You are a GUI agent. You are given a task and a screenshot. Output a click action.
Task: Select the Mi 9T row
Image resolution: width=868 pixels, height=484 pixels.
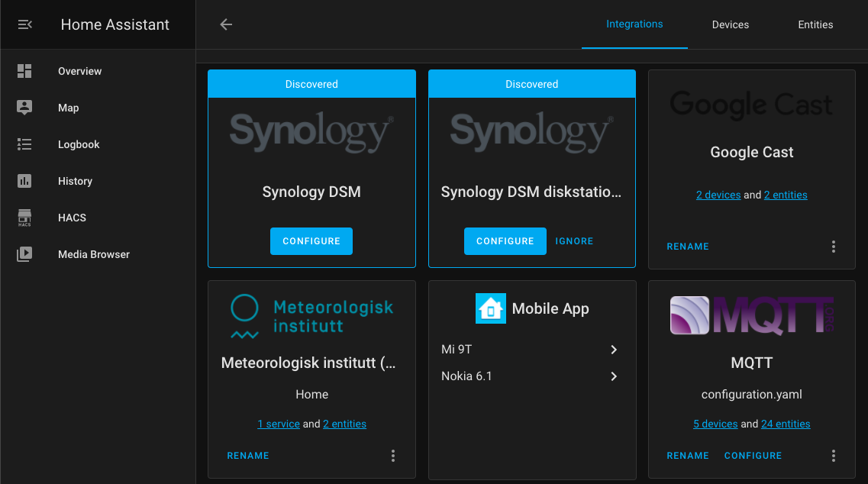[x=532, y=350]
